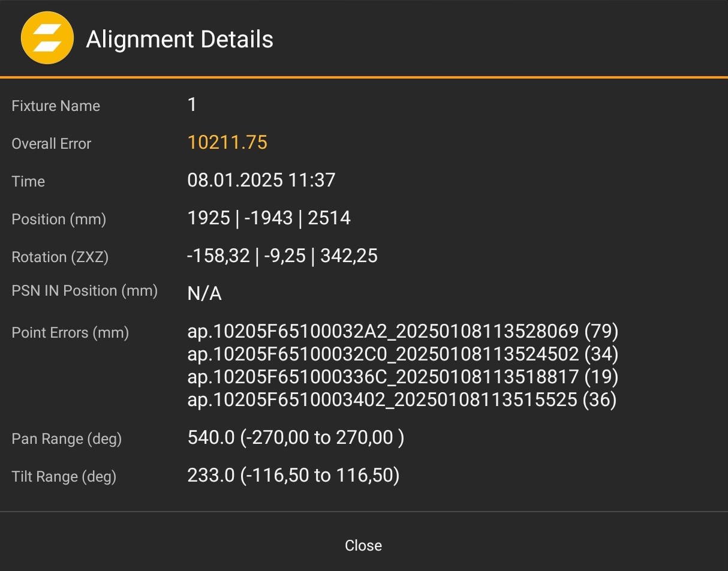
Task: Select the Time entry 08.01.2025 11:37
Action: (x=261, y=180)
